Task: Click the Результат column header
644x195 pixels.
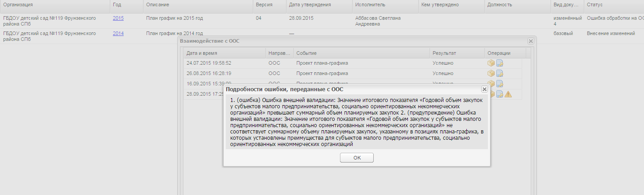Action: pos(457,53)
